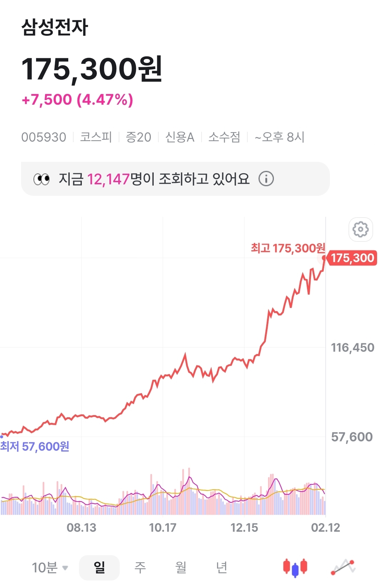Viewport: 386px width, 588px height.
Task: Tap the info icon beside viewer count
Action: pos(266,179)
